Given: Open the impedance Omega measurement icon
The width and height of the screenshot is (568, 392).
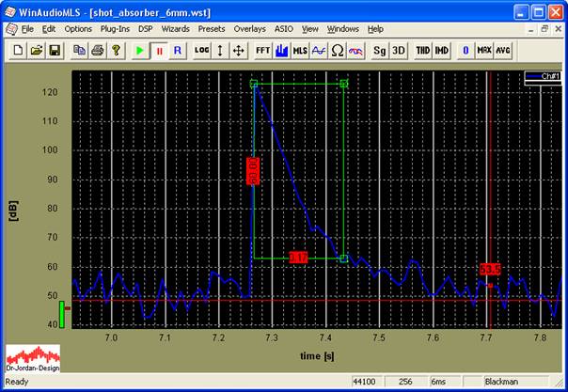Looking at the screenshot, I should coord(337,51).
